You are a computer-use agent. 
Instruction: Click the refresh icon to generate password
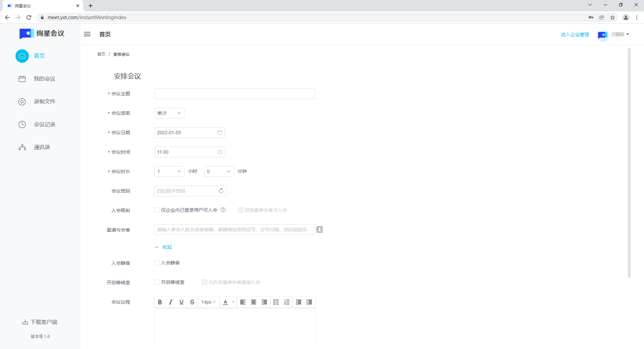tap(221, 191)
